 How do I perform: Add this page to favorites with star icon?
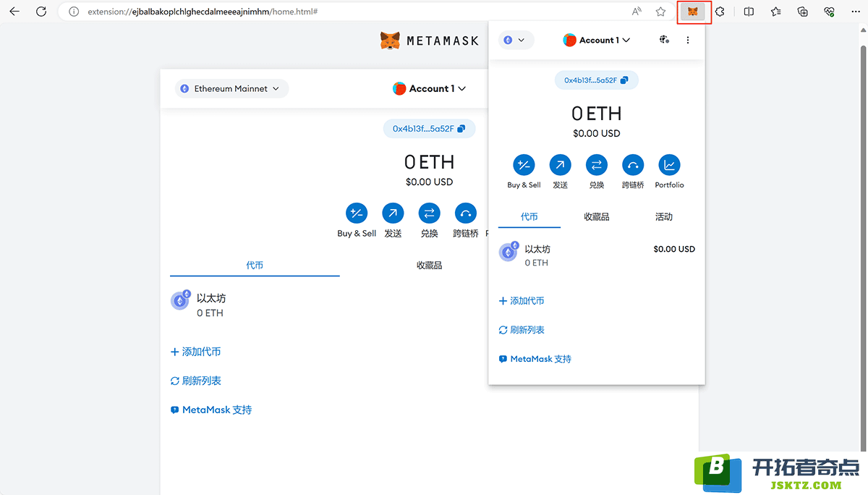tap(660, 12)
